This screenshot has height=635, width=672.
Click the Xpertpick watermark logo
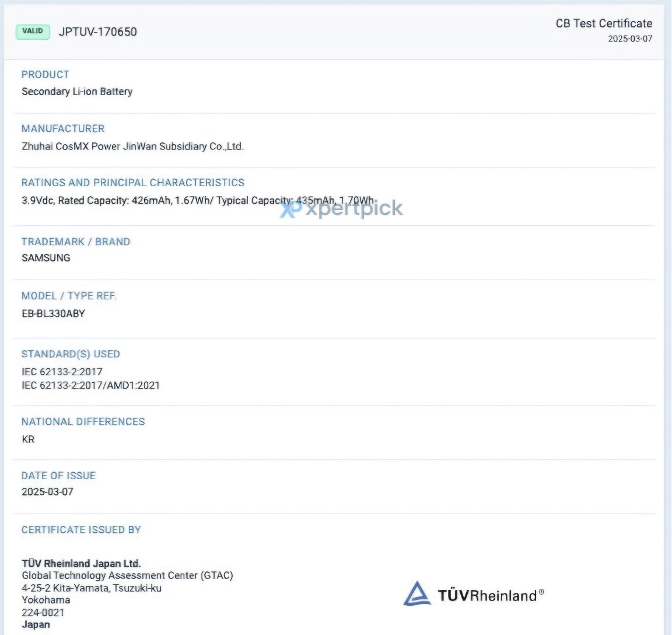pos(341,208)
